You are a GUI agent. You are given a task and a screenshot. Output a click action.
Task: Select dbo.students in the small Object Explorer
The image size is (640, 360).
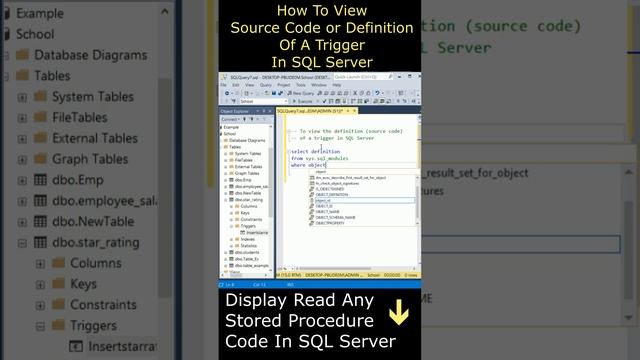click(x=247, y=252)
